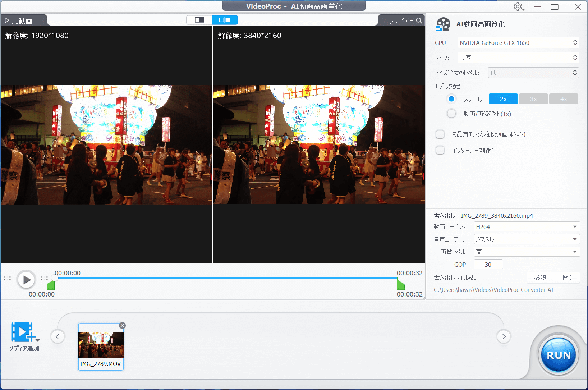The height and width of the screenshot is (390, 588).
Task: Open the original video tab
Action: [23, 21]
